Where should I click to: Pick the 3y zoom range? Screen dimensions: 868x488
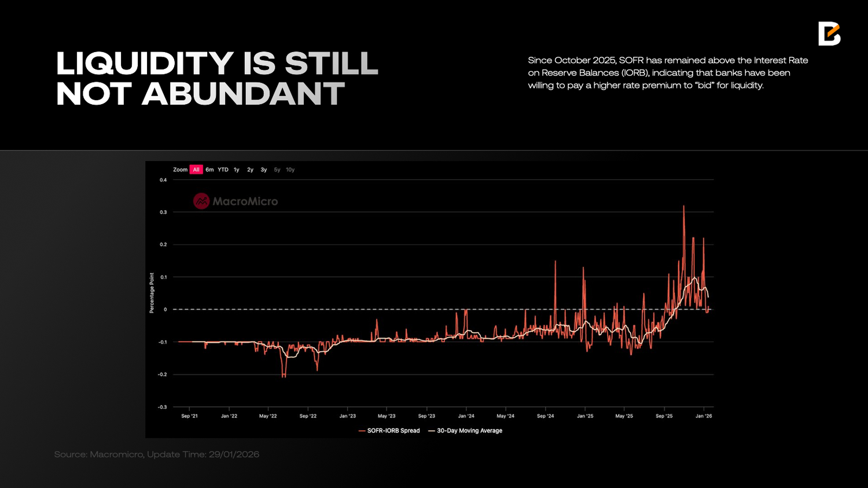click(x=263, y=170)
